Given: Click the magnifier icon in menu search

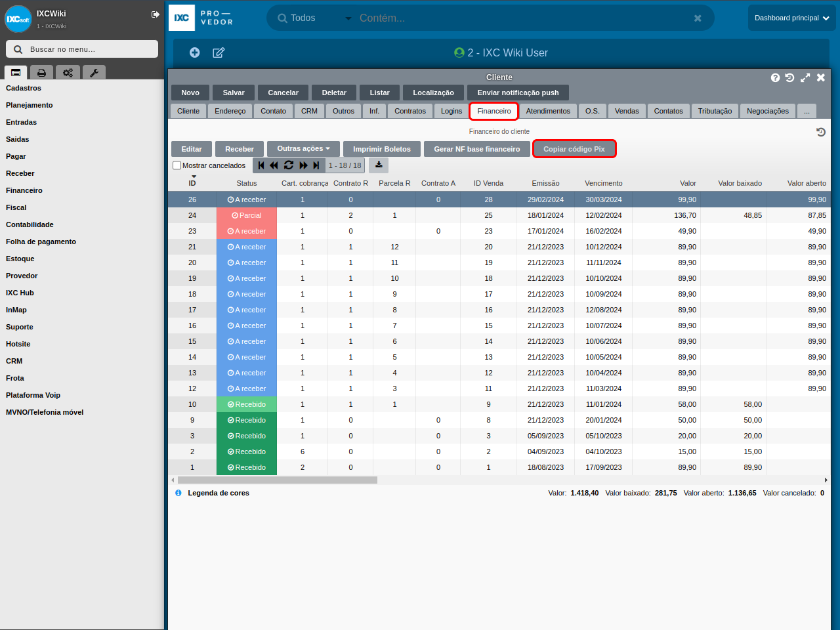Looking at the screenshot, I should pyautogui.click(x=18, y=49).
